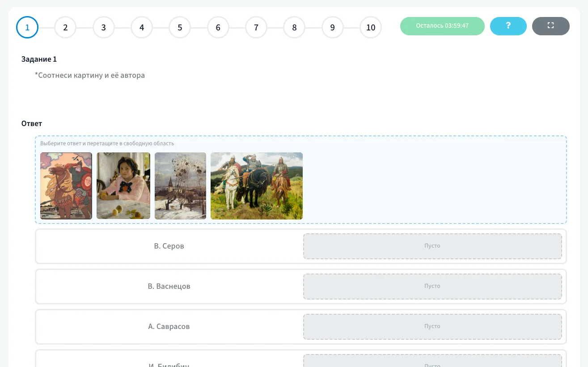
Task: Select the winter church landscape painting
Action: click(x=180, y=186)
